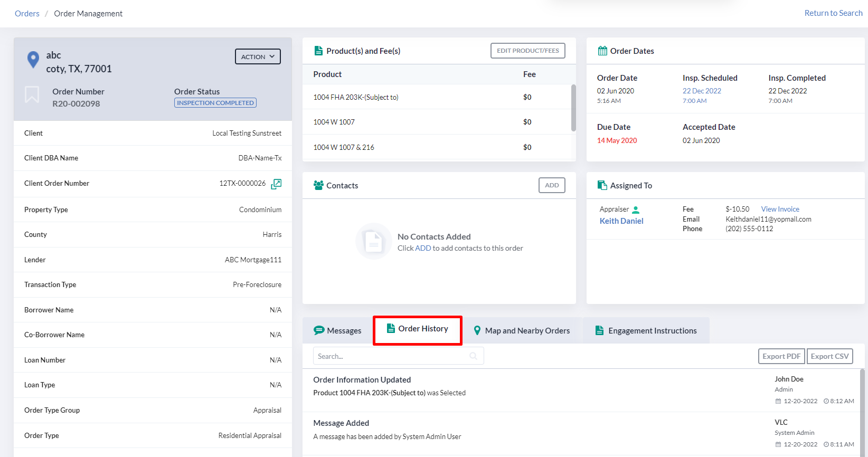
Task: Click the appraiser fee $-10.50
Action: tap(737, 209)
